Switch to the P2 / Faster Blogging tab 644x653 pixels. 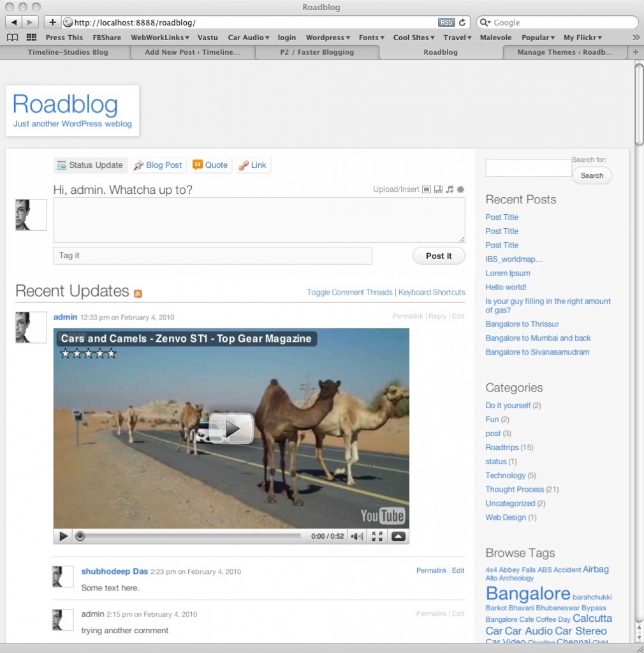(317, 52)
